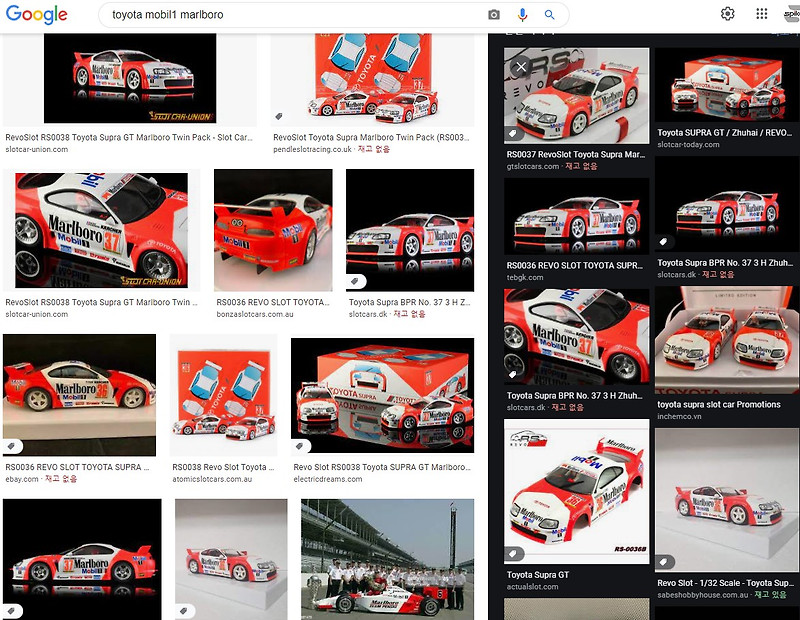Screen dimensions: 800x620
Task: Close the image preview panel
Action: [520, 67]
